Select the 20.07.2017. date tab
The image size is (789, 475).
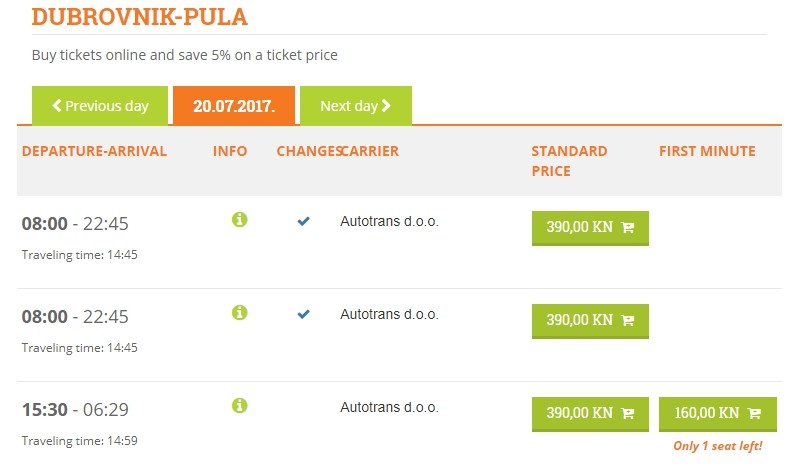coord(234,106)
